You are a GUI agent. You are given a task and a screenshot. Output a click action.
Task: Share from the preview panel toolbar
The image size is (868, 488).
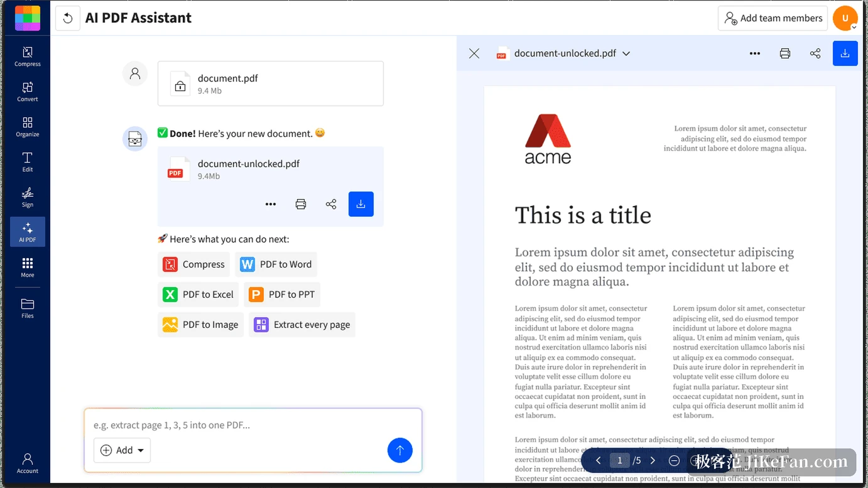click(815, 53)
